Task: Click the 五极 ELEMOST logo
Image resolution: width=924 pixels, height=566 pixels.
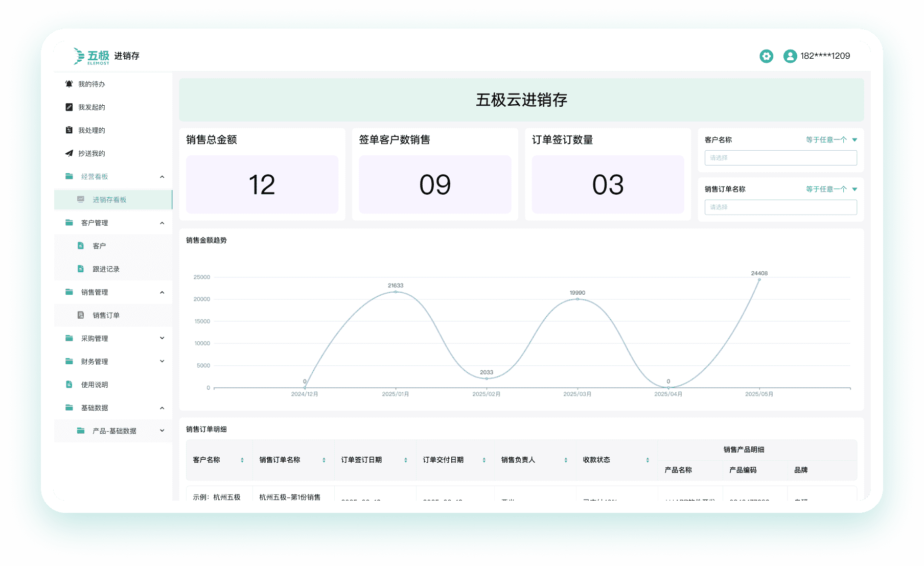Action: (x=91, y=56)
